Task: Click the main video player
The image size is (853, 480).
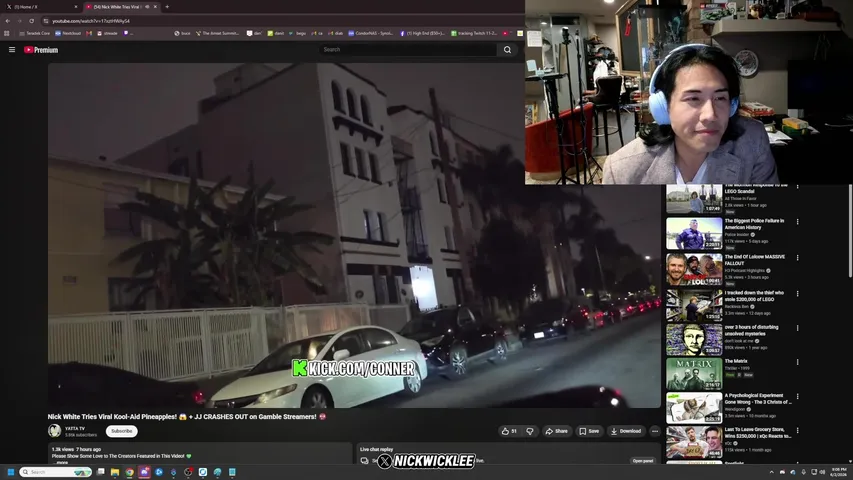Action: point(354,235)
